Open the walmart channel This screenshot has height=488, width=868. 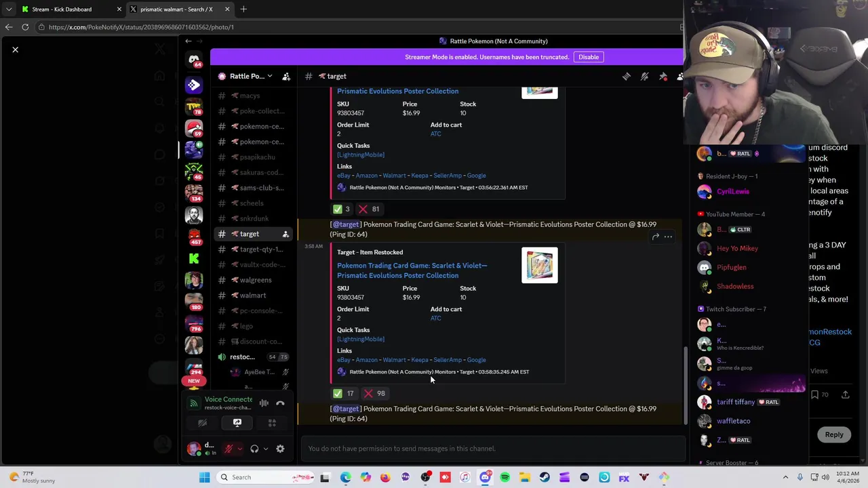[252, 296]
